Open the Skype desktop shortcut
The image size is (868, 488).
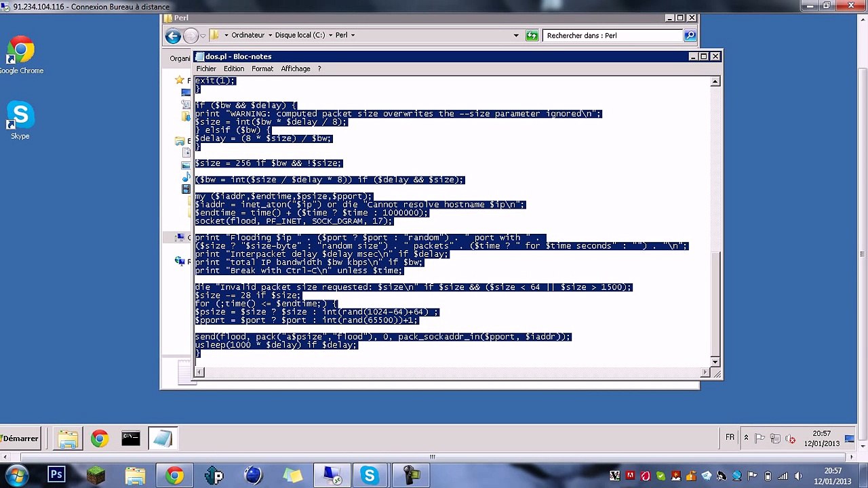(20, 121)
